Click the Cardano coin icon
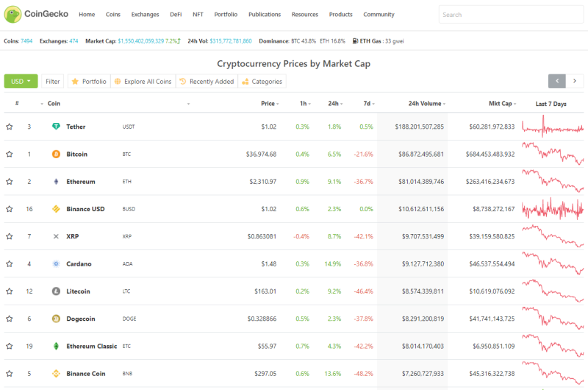Image resolution: width=588 pixels, height=390 pixels. [56, 264]
